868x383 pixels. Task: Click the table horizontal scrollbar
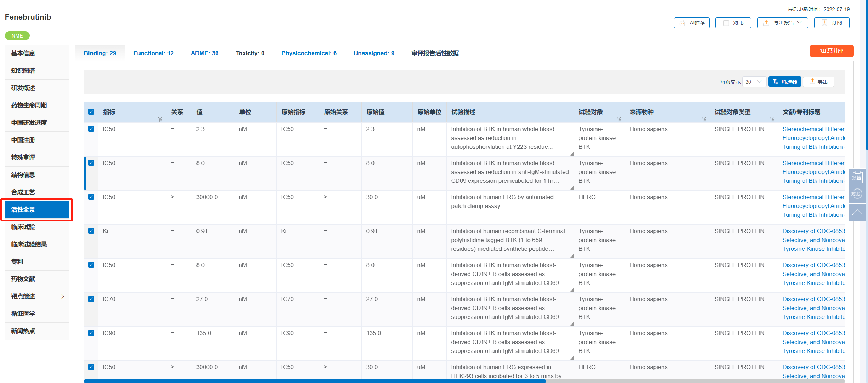pyautogui.click(x=315, y=381)
